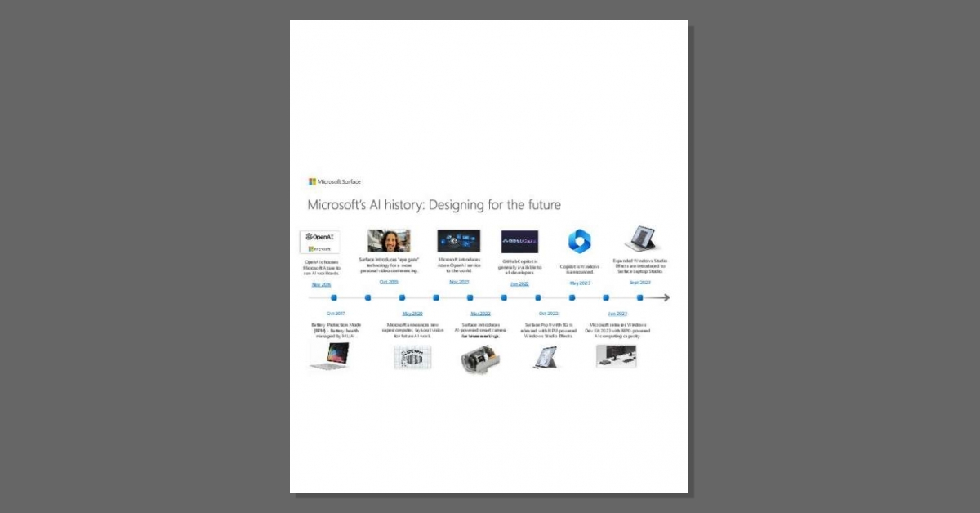Select the Surface Laptop Studio image
Image resolution: width=980 pixels, height=513 pixels.
click(644, 239)
